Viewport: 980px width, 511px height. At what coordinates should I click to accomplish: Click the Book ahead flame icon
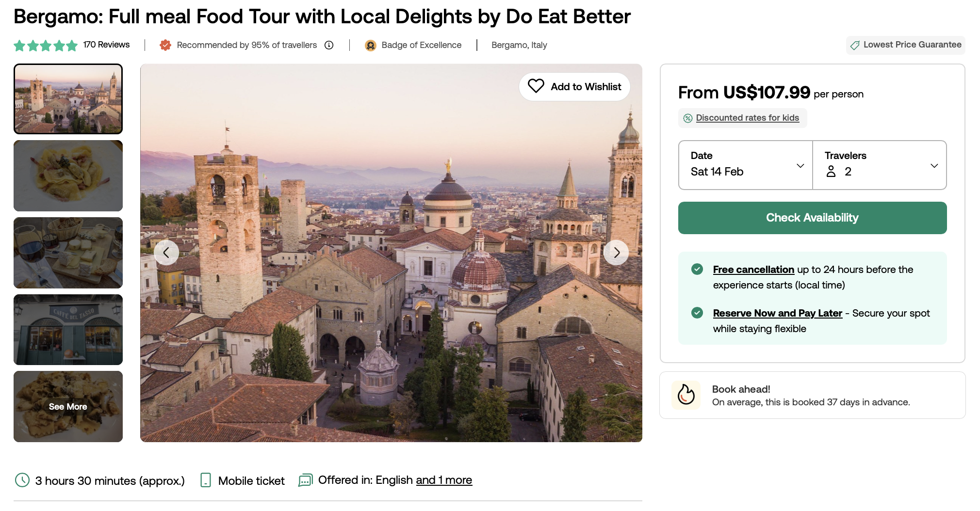click(686, 395)
